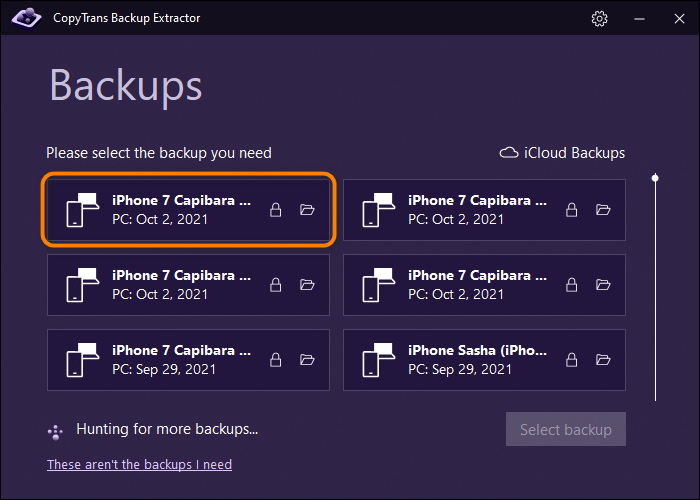The height and width of the screenshot is (500, 700).
Task: Click the "Please select the backup you need" text
Action: pyautogui.click(x=159, y=153)
